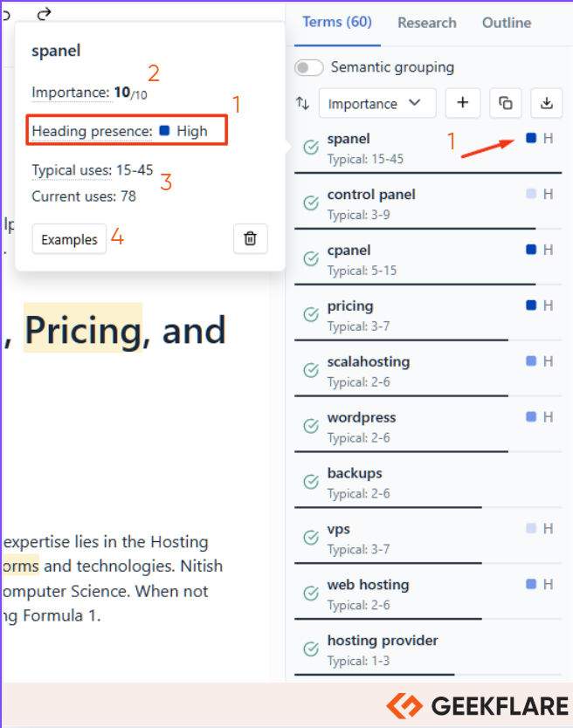Copy terms with the copy icon
573x728 pixels.
pyautogui.click(x=505, y=103)
